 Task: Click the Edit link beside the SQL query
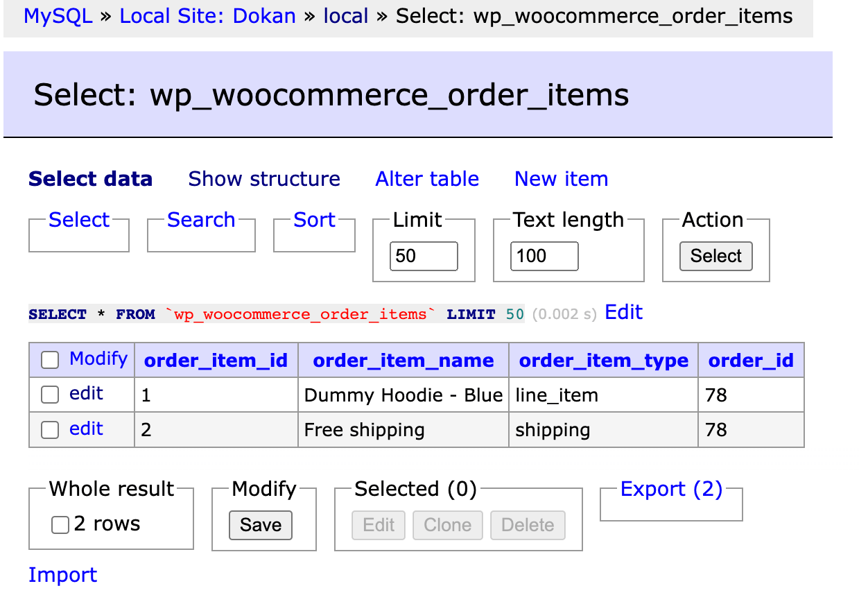(623, 313)
